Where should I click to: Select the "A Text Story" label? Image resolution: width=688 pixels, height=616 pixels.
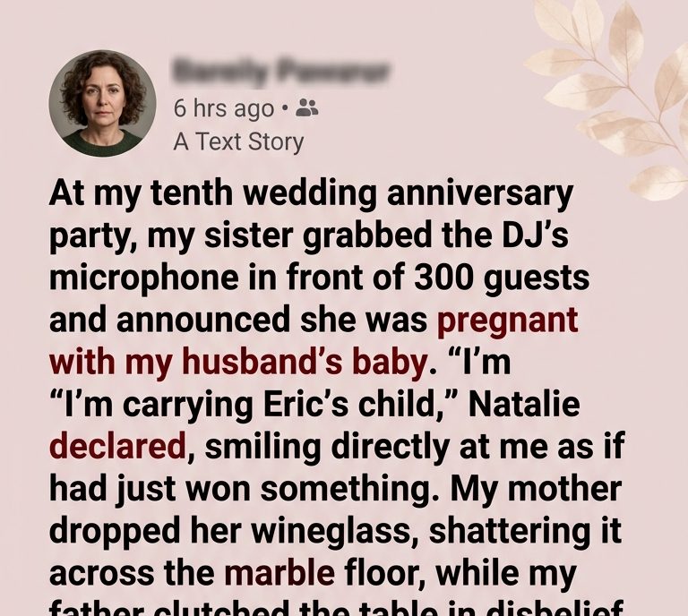(x=238, y=141)
